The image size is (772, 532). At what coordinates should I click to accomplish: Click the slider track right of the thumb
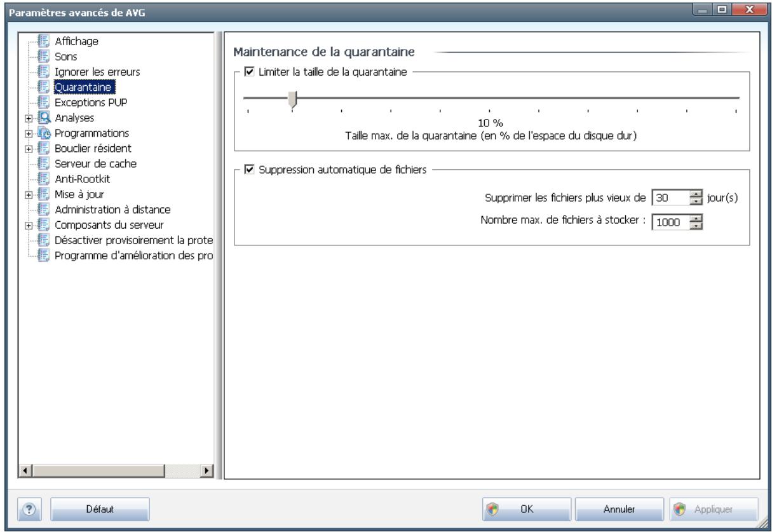518,97
